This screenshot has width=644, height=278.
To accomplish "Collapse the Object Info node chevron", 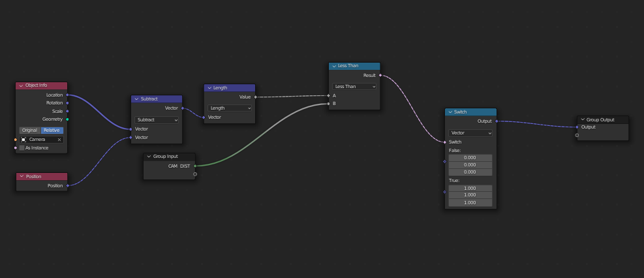I will click(x=21, y=85).
